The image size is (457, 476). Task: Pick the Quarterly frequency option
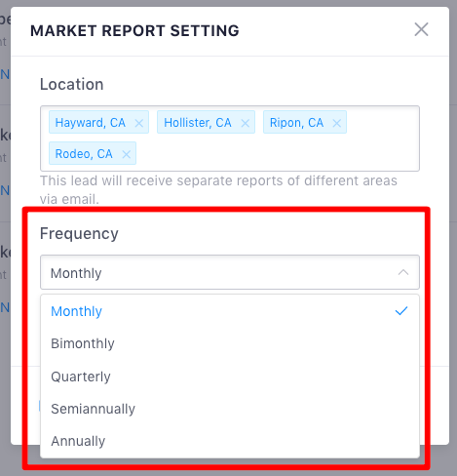(230, 377)
